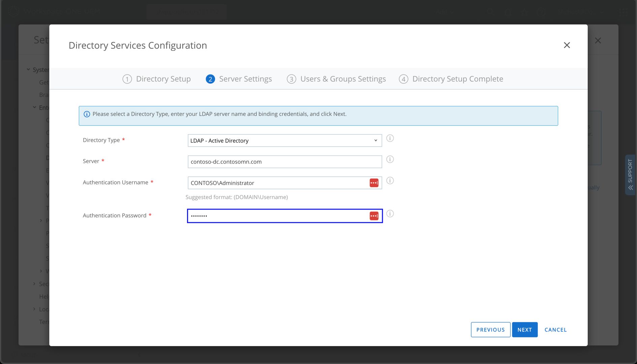Expand the Support side panel
The image size is (637, 364).
pyautogui.click(x=630, y=175)
